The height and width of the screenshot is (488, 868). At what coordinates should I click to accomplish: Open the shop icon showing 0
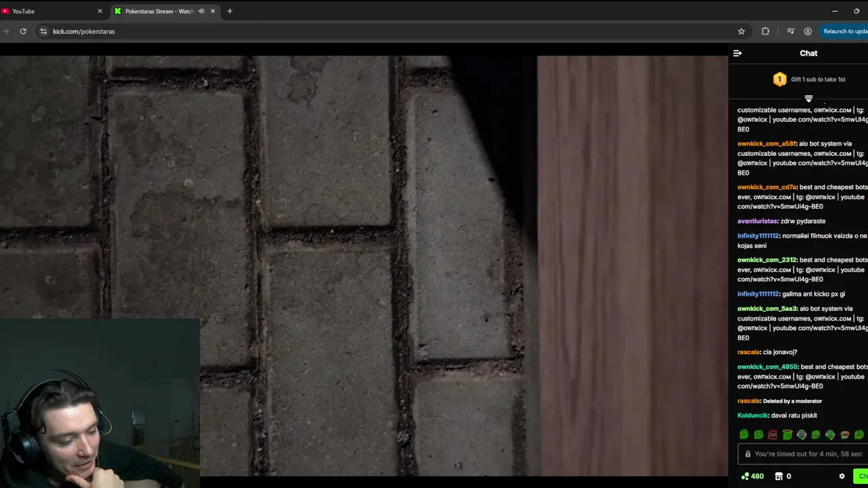click(x=783, y=476)
